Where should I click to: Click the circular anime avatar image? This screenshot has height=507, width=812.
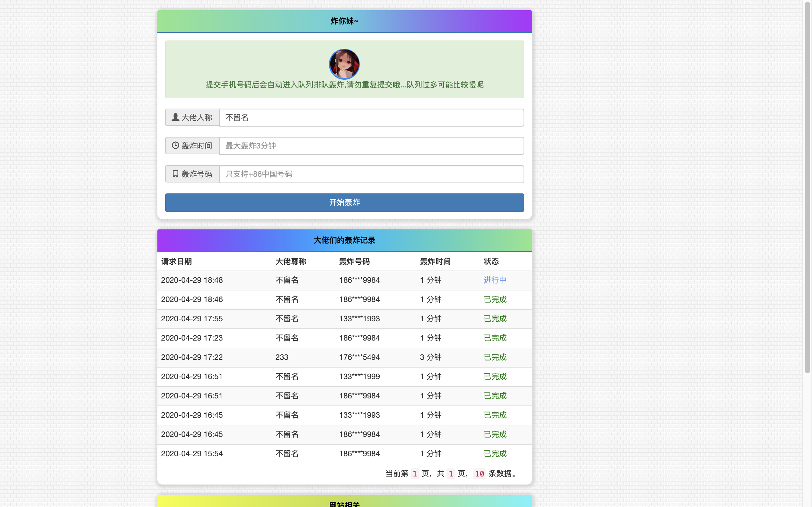pos(344,64)
